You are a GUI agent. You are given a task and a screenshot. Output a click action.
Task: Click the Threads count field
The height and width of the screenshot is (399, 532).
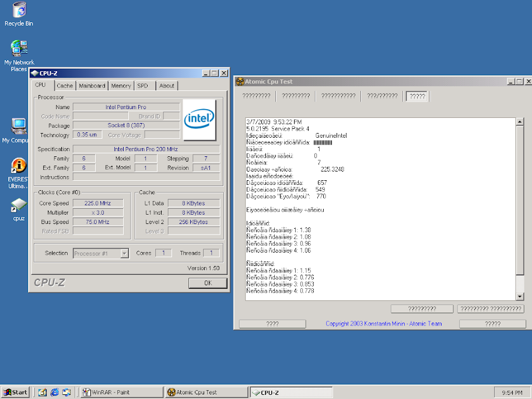click(211, 253)
